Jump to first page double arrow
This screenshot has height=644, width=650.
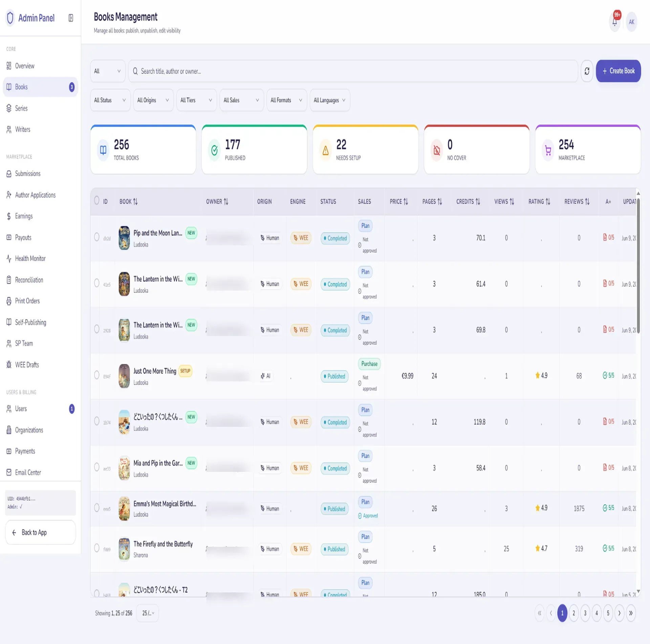pos(539,613)
